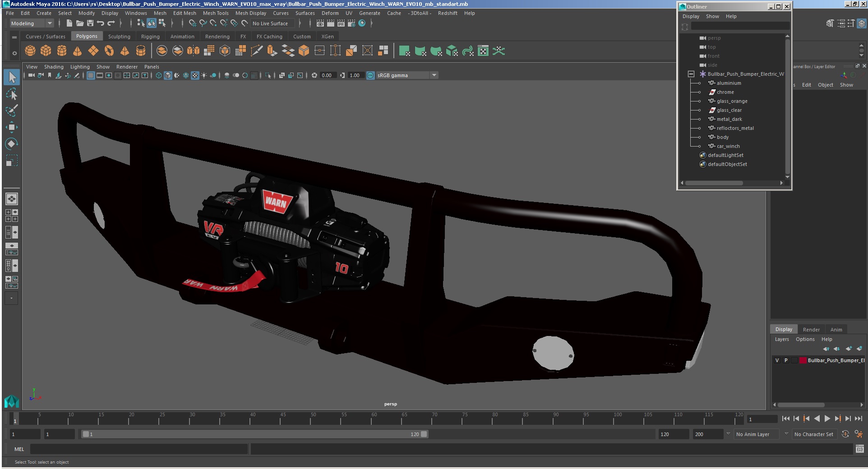Toggle layer playback P box
This screenshot has width=868, height=469.
click(786, 360)
